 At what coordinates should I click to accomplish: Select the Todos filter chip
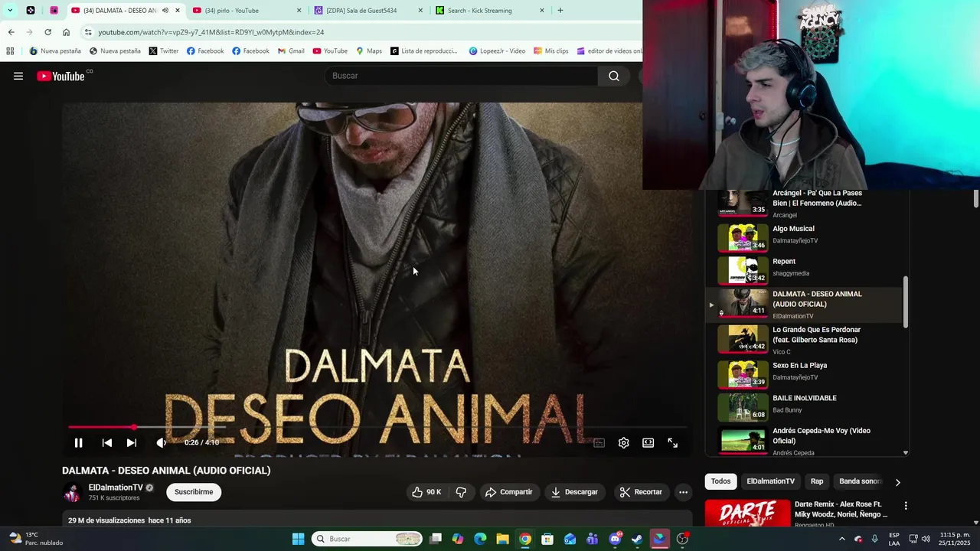pyautogui.click(x=720, y=481)
